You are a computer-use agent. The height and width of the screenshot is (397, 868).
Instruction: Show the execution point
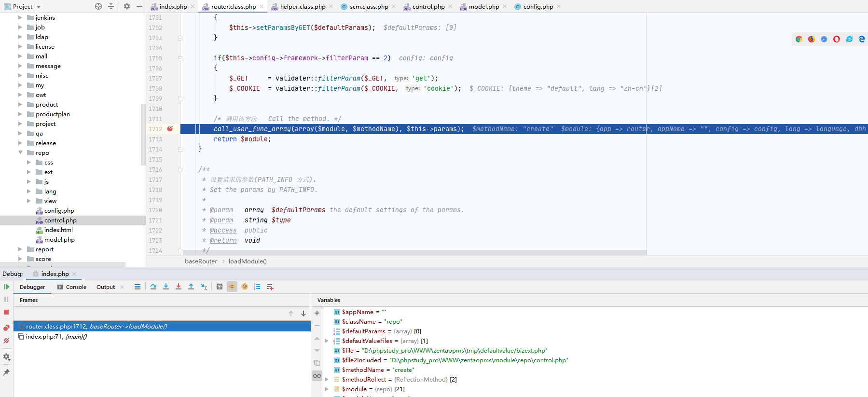[138, 287]
